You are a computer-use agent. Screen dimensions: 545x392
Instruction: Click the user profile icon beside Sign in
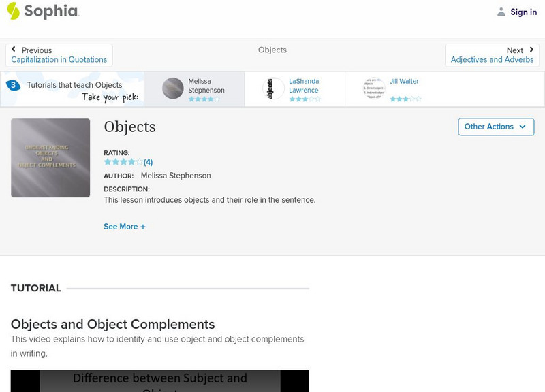501,12
